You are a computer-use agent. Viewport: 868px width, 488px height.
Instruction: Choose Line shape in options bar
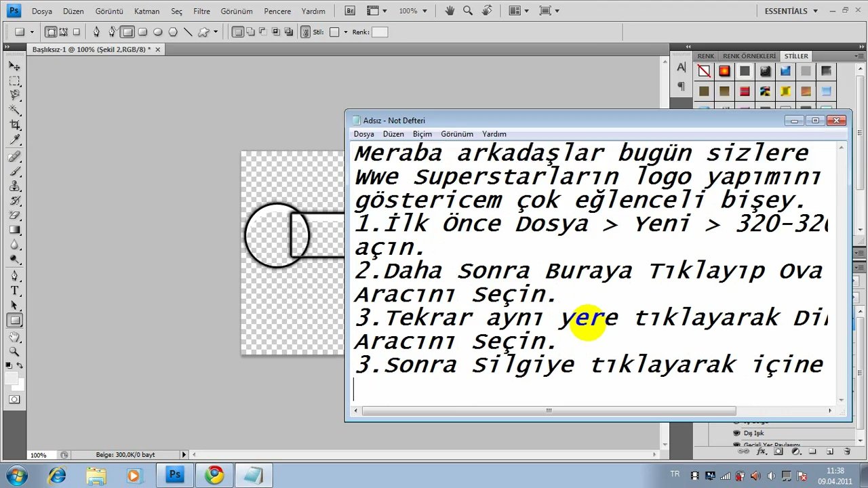pos(187,32)
